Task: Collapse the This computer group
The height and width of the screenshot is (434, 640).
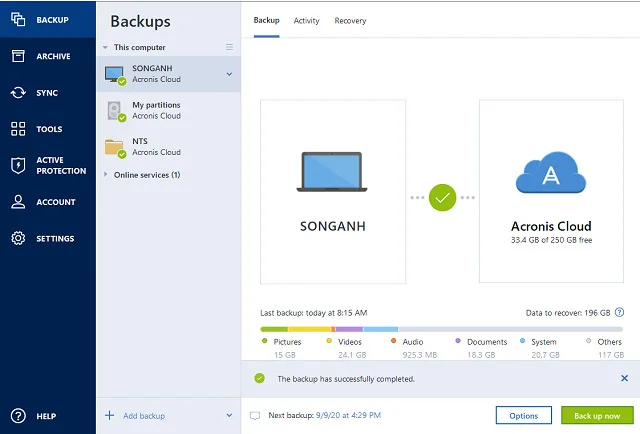Action: pyautogui.click(x=105, y=47)
